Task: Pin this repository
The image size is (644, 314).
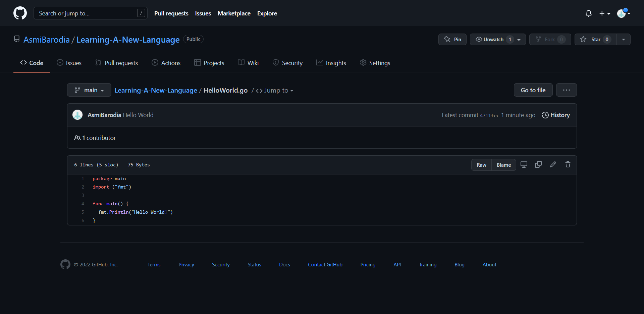Action: (x=452, y=39)
